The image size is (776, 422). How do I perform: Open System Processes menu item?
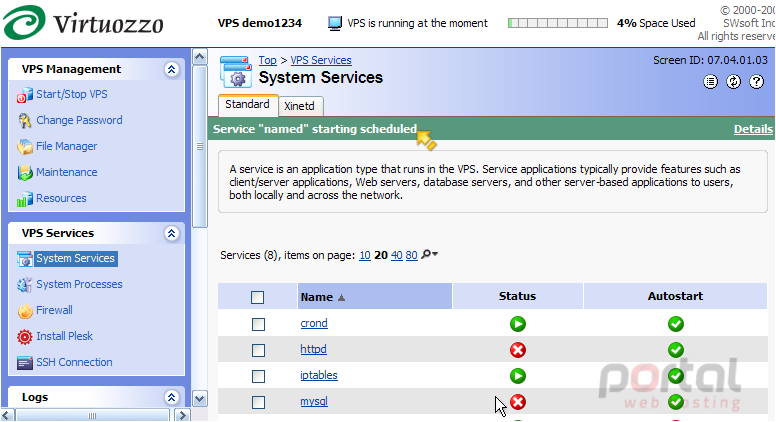click(79, 284)
